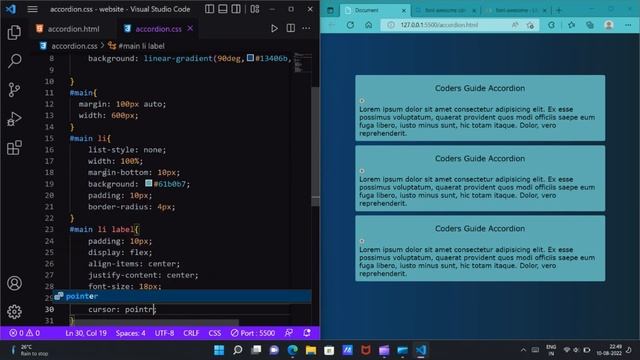The height and width of the screenshot is (360, 640).
Task: Stop Live Server at 'Port : 5500'
Action: pyautogui.click(x=253, y=333)
